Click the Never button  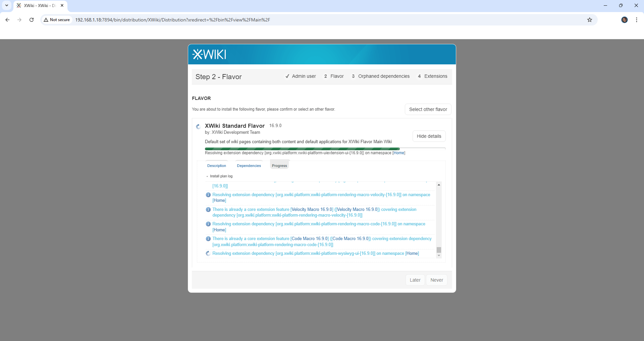click(437, 280)
